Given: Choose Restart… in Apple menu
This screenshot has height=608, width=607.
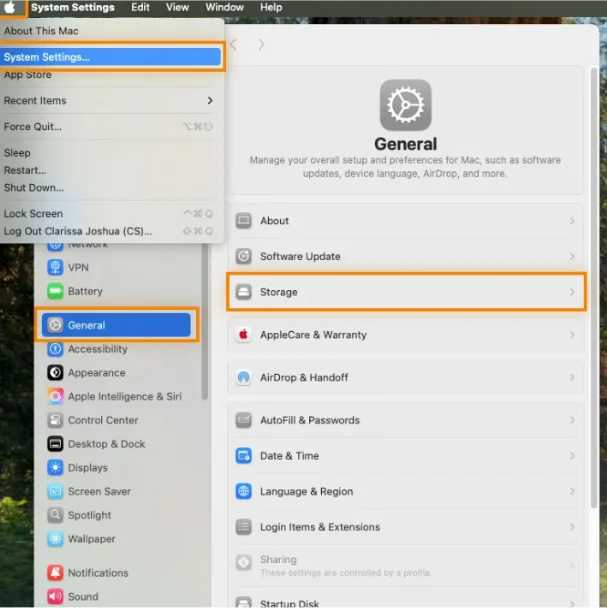Looking at the screenshot, I should (x=112, y=170).
